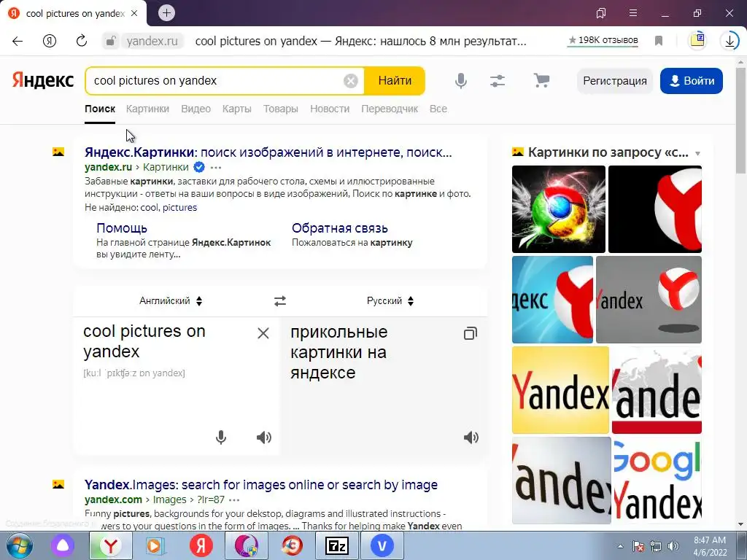Click the page vertical scrollbar thumb
The width and height of the screenshot is (747, 560).
pos(741,120)
